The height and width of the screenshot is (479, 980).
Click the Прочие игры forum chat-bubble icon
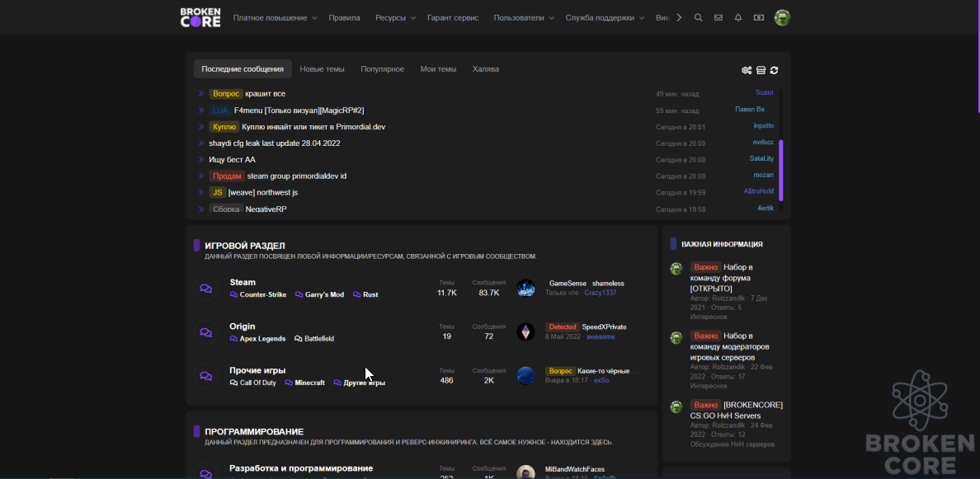(205, 376)
